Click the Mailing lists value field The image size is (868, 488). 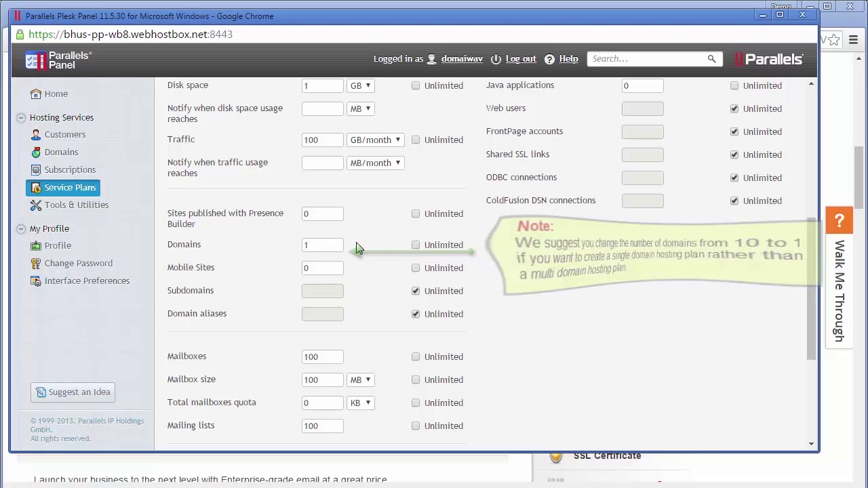pyautogui.click(x=323, y=426)
